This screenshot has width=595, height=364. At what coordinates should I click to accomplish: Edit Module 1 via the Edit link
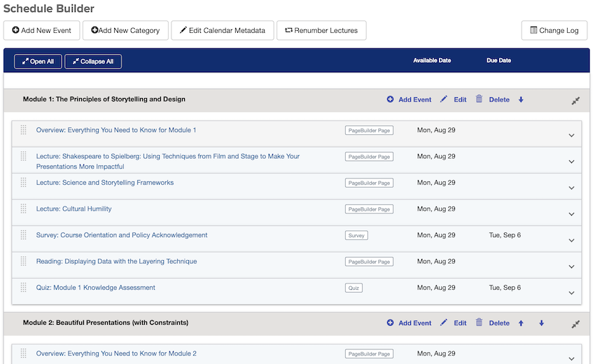coord(460,99)
